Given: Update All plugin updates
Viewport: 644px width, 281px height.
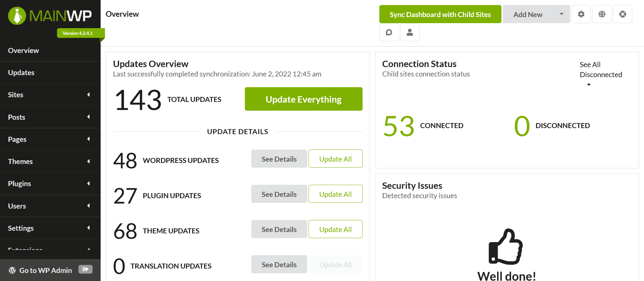Looking at the screenshot, I should click(x=335, y=194).
